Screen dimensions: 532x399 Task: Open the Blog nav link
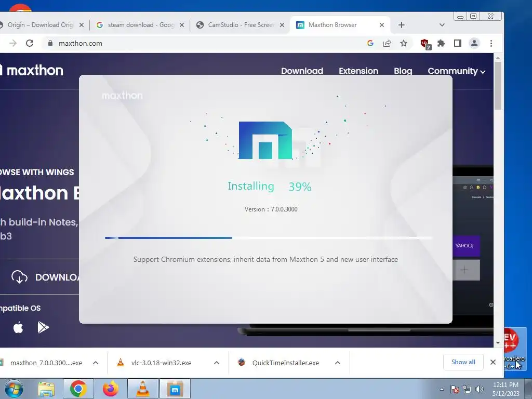click(403, 71)
